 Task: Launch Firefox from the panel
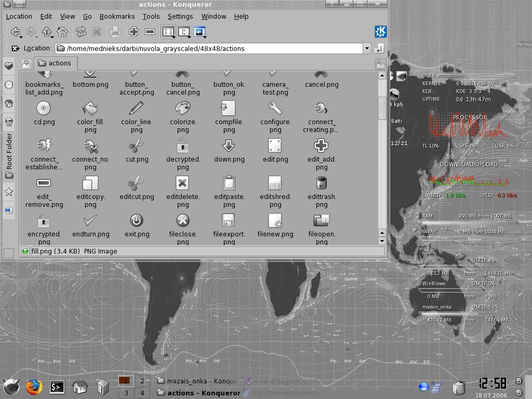34,387
